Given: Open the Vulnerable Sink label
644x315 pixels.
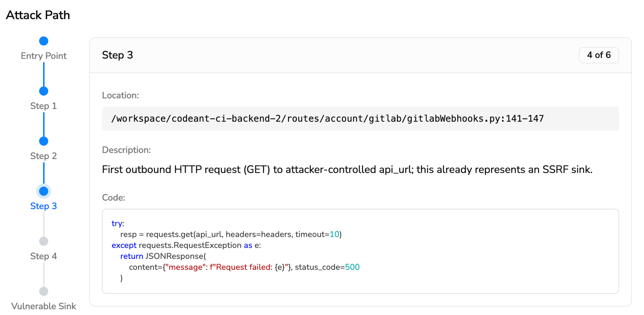Looking at the screenshot, I should (43, 306).
